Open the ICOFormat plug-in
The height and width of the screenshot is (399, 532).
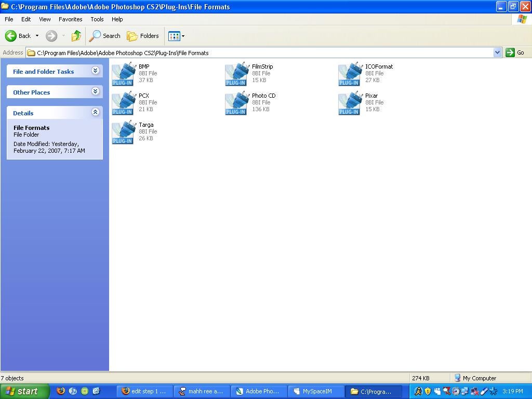coord(350,73)
